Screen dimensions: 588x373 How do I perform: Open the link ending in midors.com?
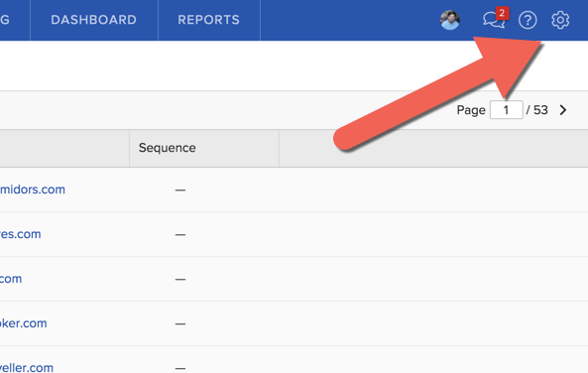(x=33, y=189)
